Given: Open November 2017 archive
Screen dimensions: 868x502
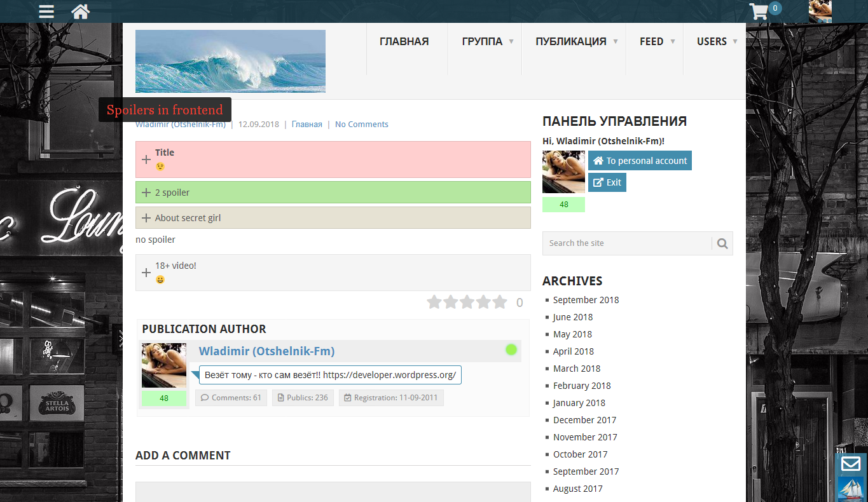Looking at the screenshot, I should coord(585,437).
